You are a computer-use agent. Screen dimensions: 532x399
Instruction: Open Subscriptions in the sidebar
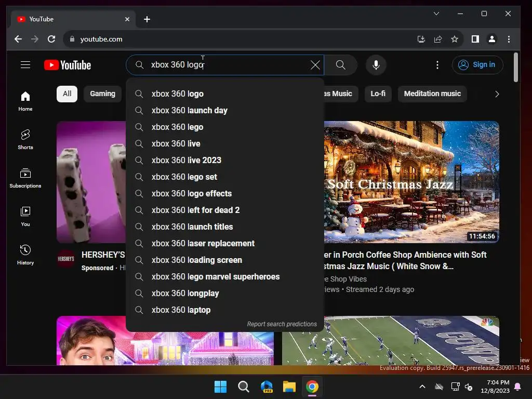click(x=25, y=178)
